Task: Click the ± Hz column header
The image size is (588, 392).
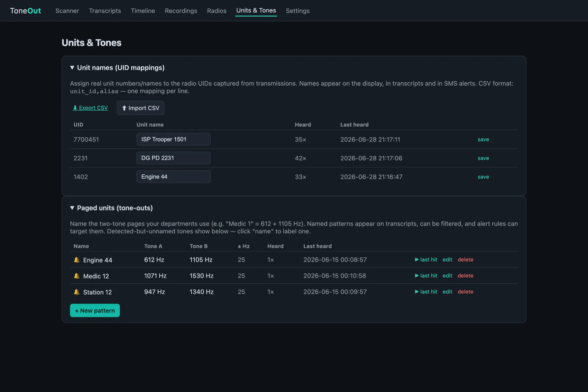Action: [244, 246]
